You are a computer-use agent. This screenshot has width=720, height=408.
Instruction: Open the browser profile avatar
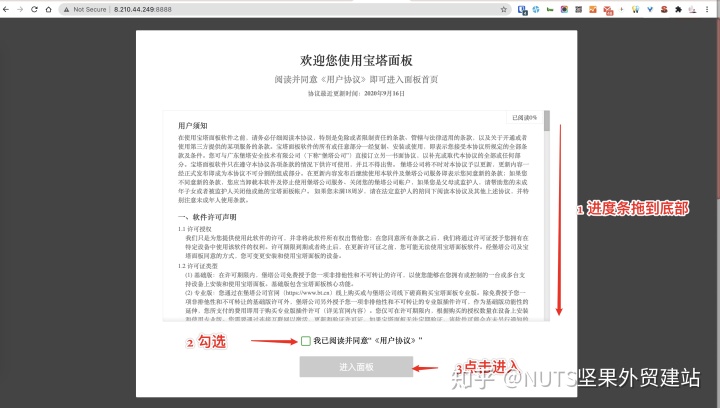point(692,9)
